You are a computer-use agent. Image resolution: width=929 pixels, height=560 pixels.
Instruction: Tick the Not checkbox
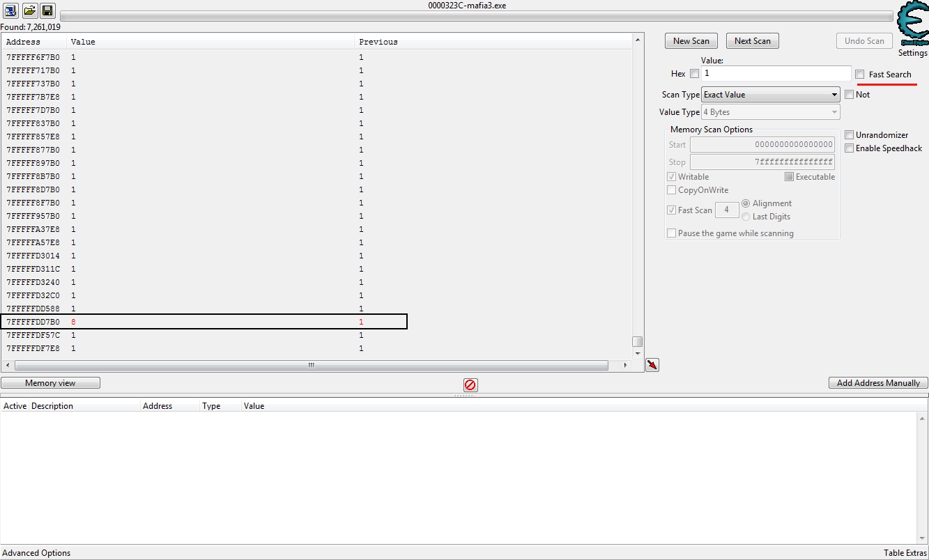point(850,95)
